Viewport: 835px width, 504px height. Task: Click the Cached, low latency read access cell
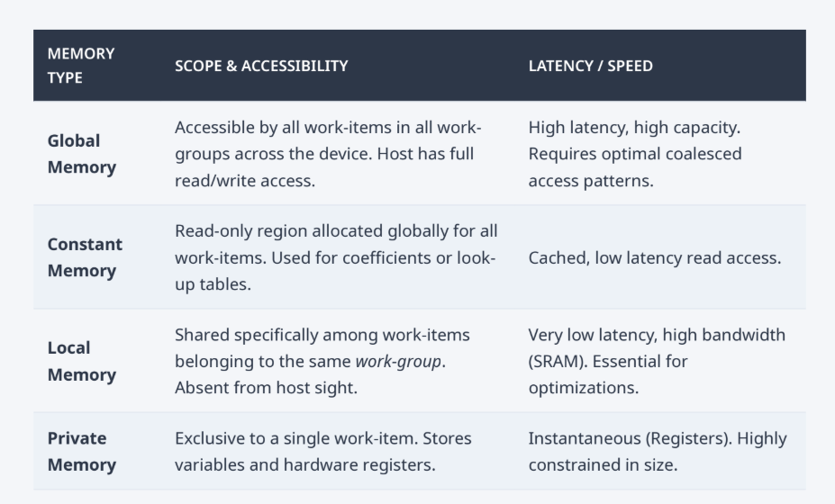coord(655,257)
